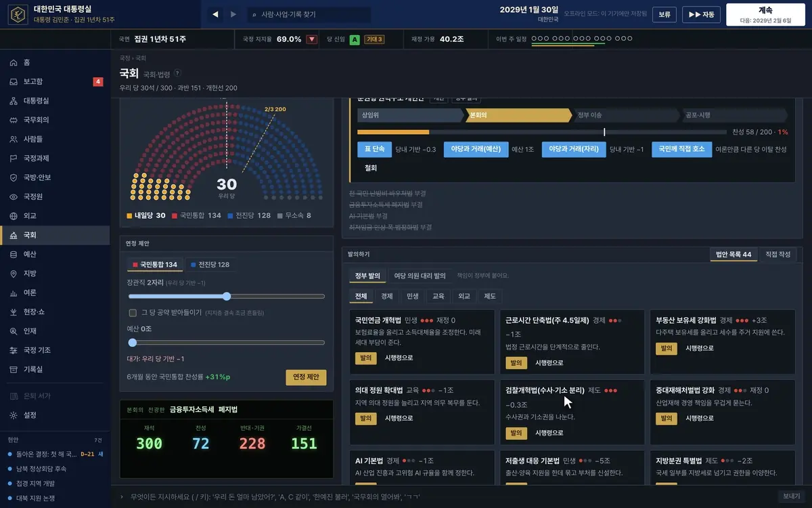Image resolution: width=812 pixels, height=508 pixels.
Task: Click the 야당과 거래(예산) button
Action: pos(476,149)
